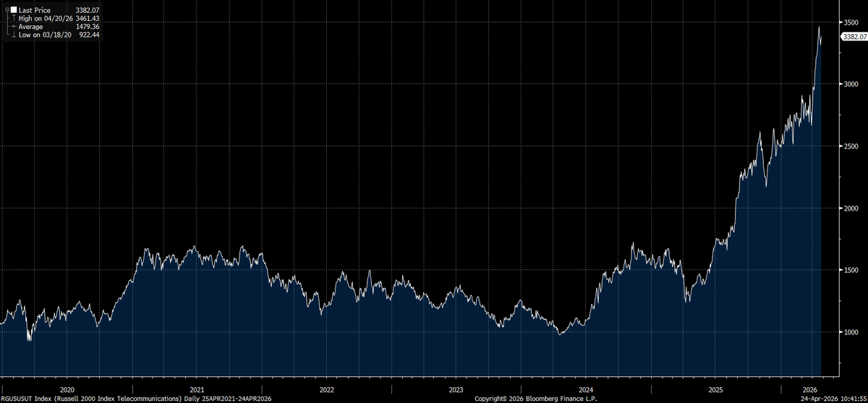Click the legend value 922.44
Screen dimensions: 868x403
90,35
